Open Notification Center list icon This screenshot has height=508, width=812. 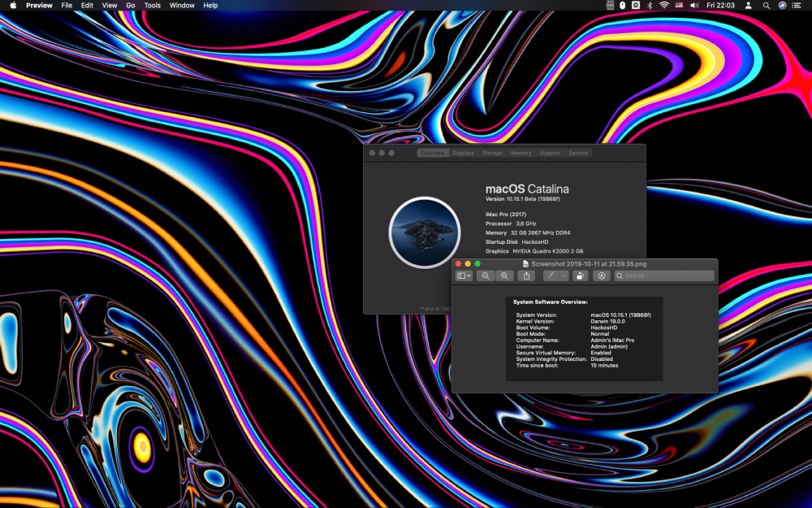797,5
